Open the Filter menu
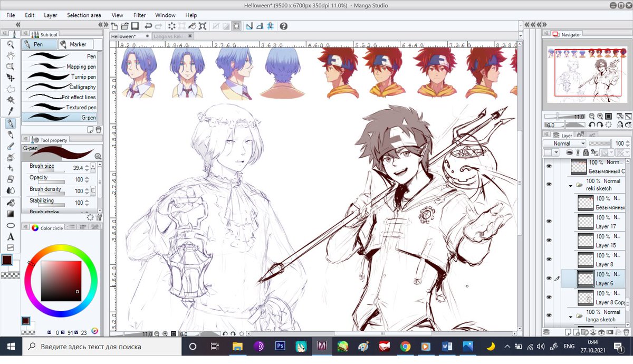This screenshot has width=633, height=364. point(139,15)
